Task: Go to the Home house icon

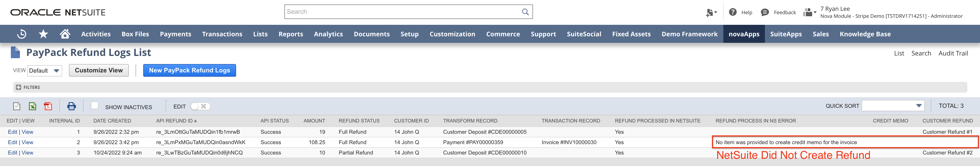Action: coord(65,34)
